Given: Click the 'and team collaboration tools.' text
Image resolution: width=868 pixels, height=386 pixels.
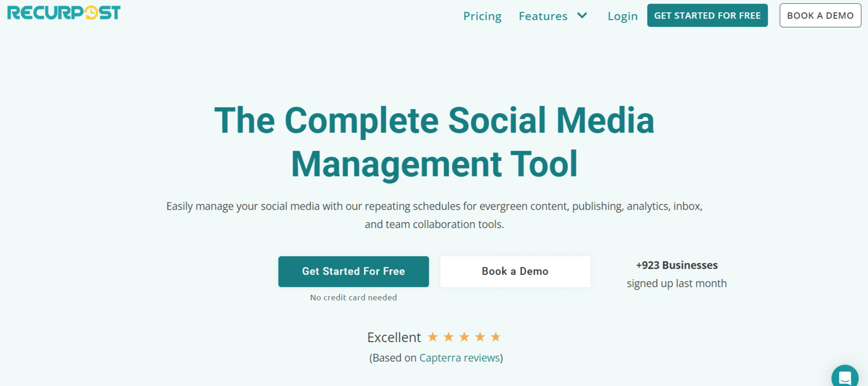Looking at the screenshot, I should 434,224.
